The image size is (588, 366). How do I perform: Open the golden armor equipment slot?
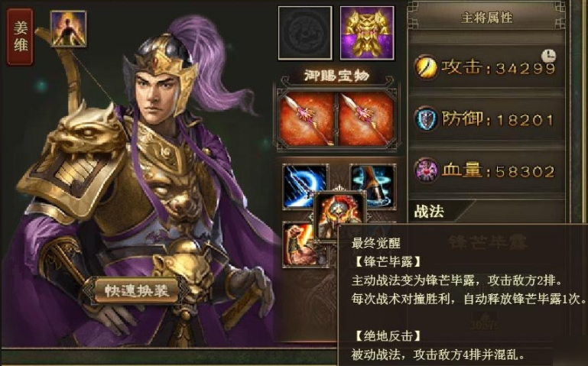pyautogui.click(x=367, y=33)
